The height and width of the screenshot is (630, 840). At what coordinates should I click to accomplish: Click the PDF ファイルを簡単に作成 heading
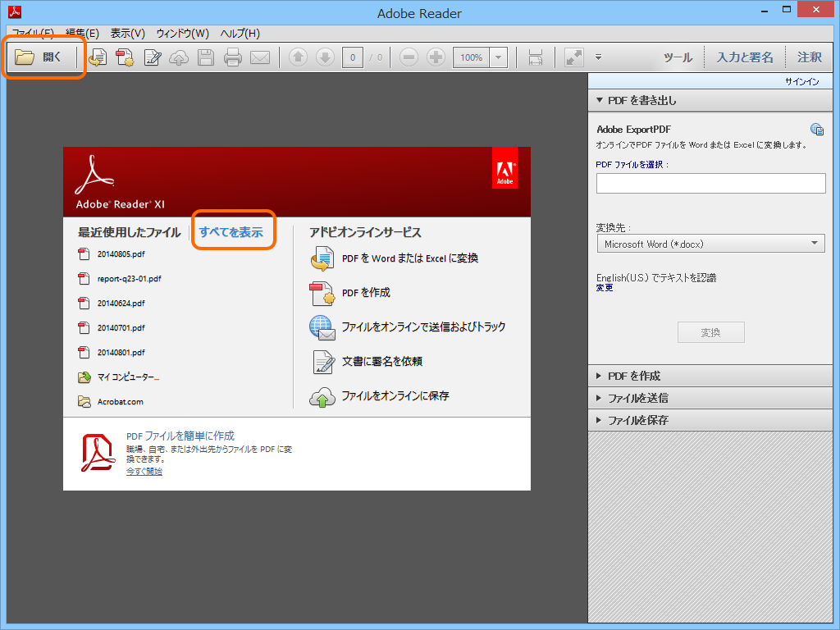[x=180, y=436]
